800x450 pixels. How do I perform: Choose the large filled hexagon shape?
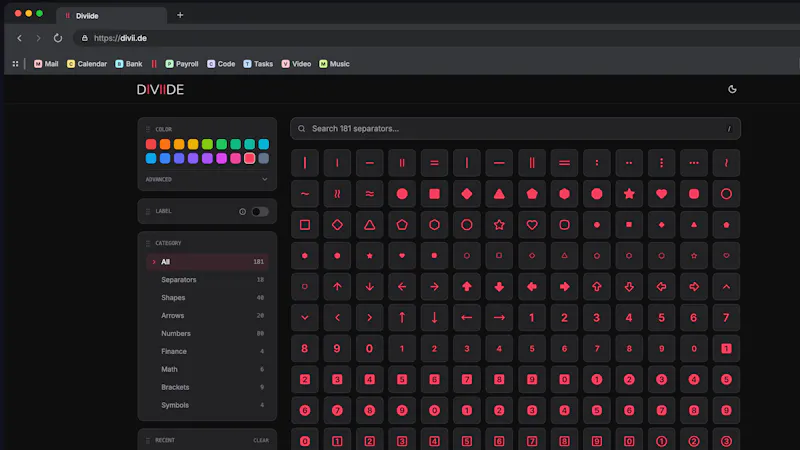564,194
